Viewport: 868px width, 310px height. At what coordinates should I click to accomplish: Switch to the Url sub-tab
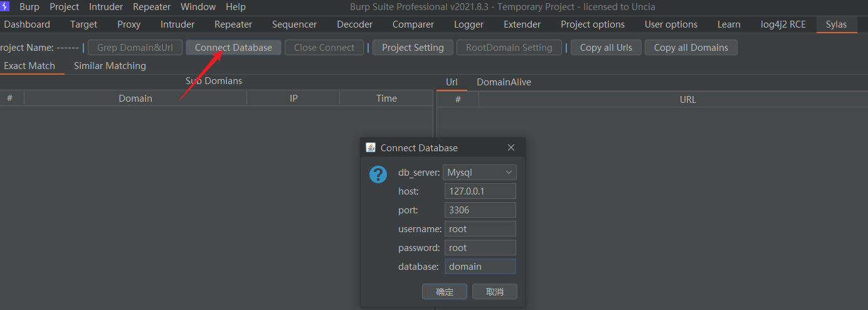pyautogui.click(x=452, y=82)
